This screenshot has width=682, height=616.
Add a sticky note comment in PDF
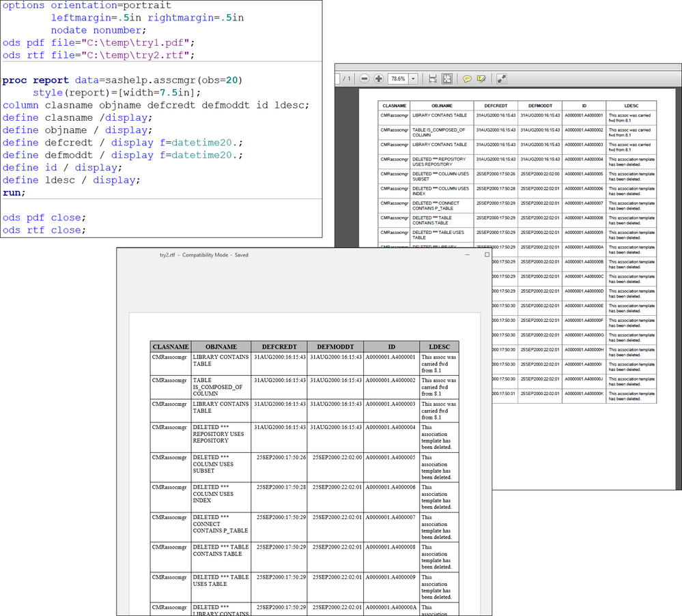coord(468,78)
